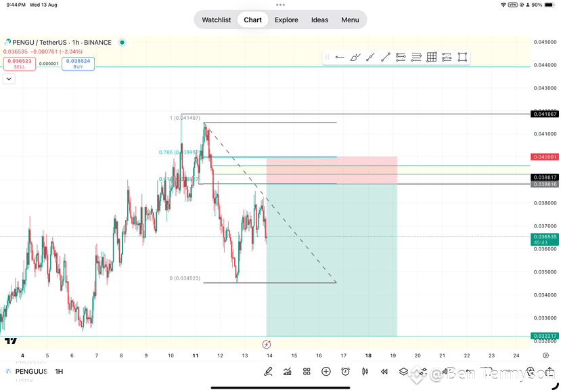Tap the red 0.040001 price label
Screen dimensions: 561x392
(x=545, y=157)
